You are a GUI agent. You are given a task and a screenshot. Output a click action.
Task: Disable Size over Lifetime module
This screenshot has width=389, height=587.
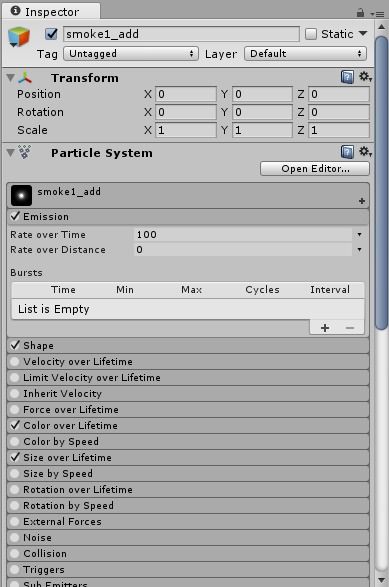pyautogui.click(x=15, y=457)
